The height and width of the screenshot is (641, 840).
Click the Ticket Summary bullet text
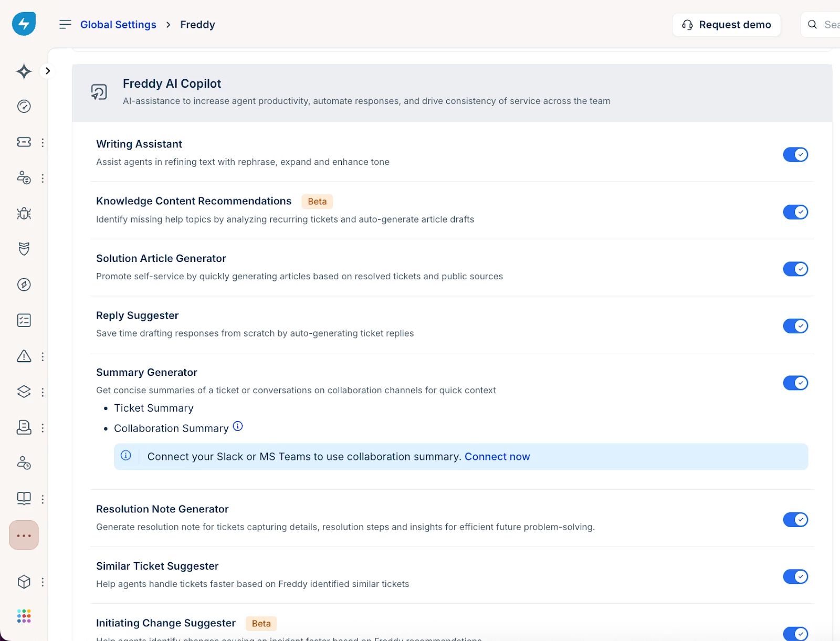pos(154,408)
